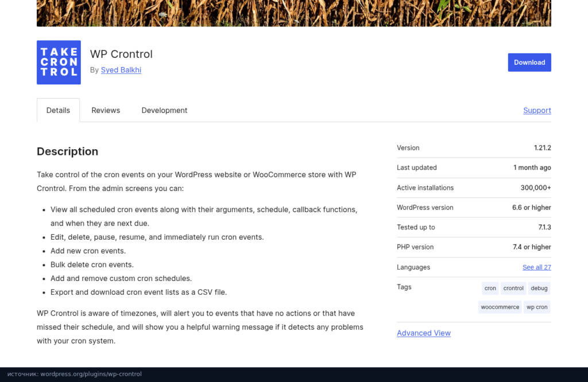Select the Details tab
Image resolution: width=588 pixels, height=382 pixels.
point(58,111)
